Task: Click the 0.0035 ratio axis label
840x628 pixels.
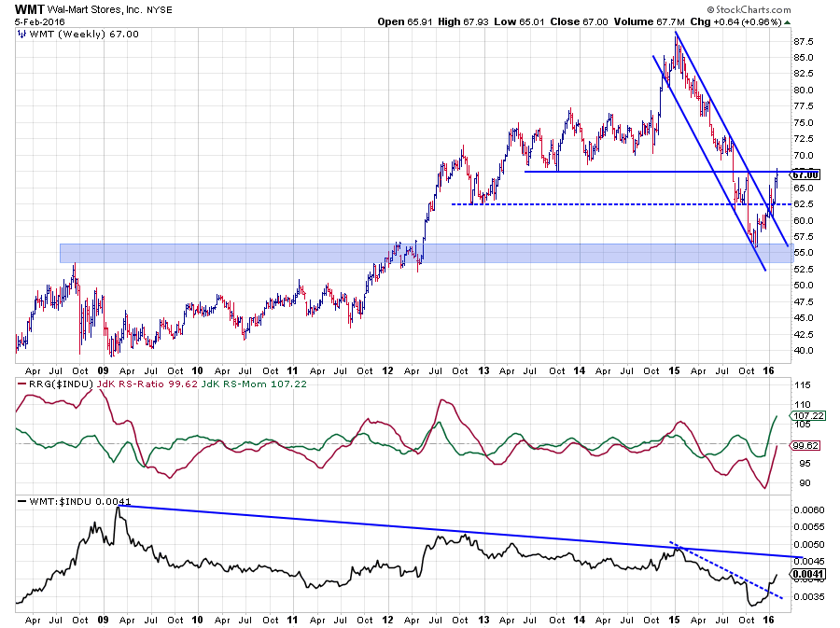Action: pyautogui.click(x=809, y=596)
